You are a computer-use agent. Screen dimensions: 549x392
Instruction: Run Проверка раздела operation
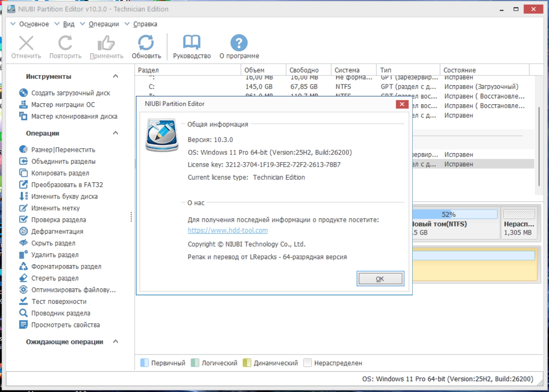[x=53, y=220]
